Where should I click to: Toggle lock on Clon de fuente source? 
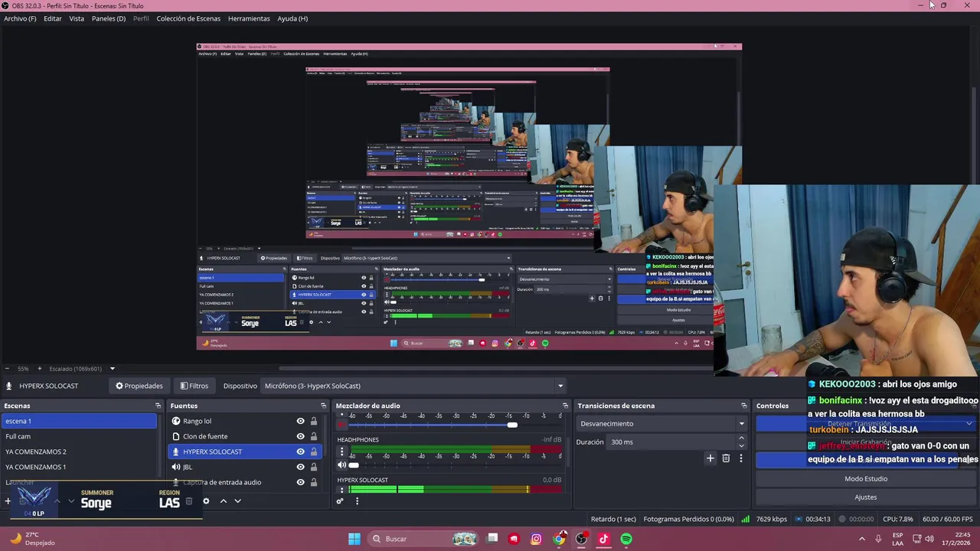pyautogui.click(x=314, y=436)
